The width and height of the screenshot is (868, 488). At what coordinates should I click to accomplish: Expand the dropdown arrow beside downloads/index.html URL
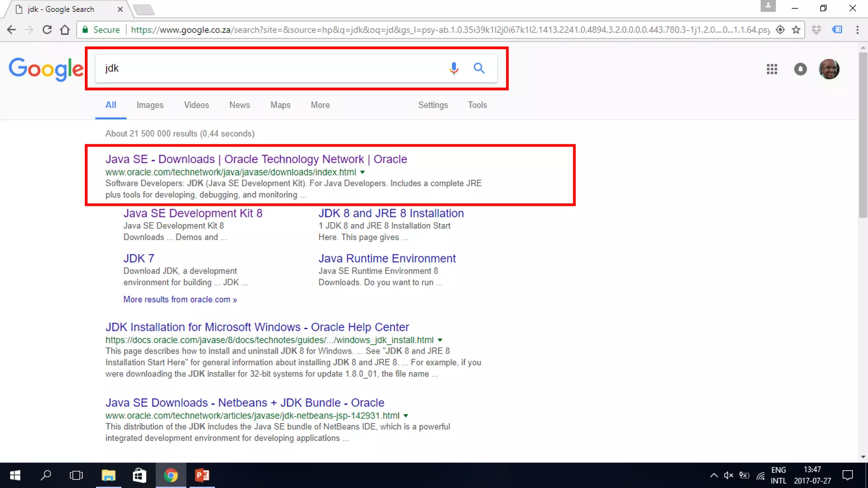point(362,172)
